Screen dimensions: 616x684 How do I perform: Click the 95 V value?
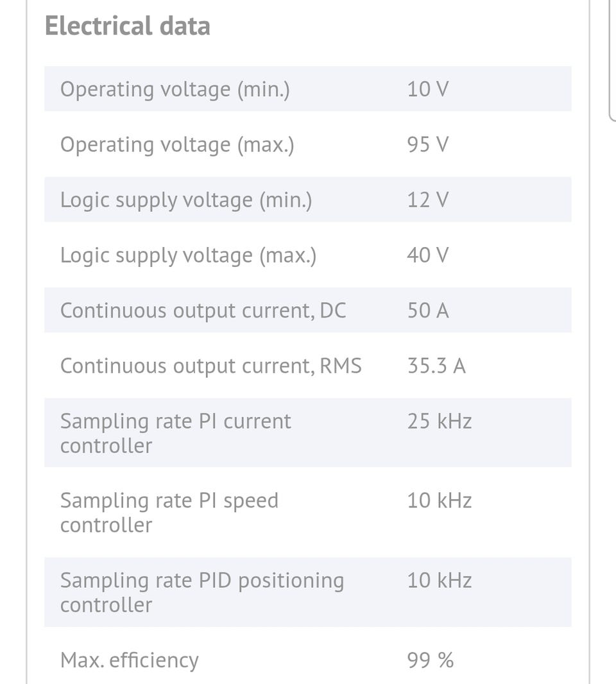pyautogui.click(x=427, y=144)
